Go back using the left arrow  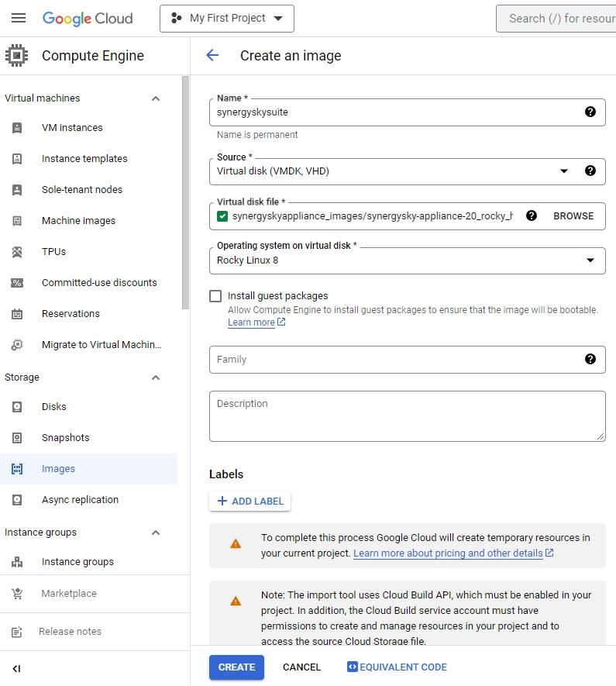212,55
